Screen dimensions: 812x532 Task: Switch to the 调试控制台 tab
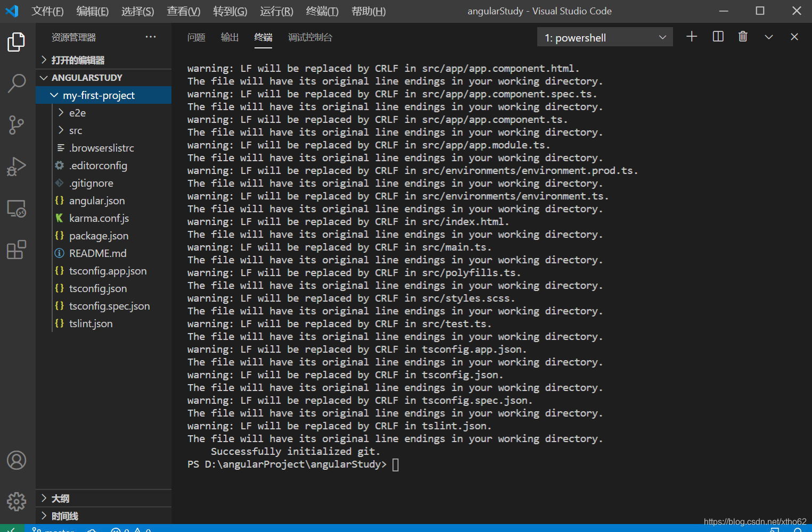310,37
